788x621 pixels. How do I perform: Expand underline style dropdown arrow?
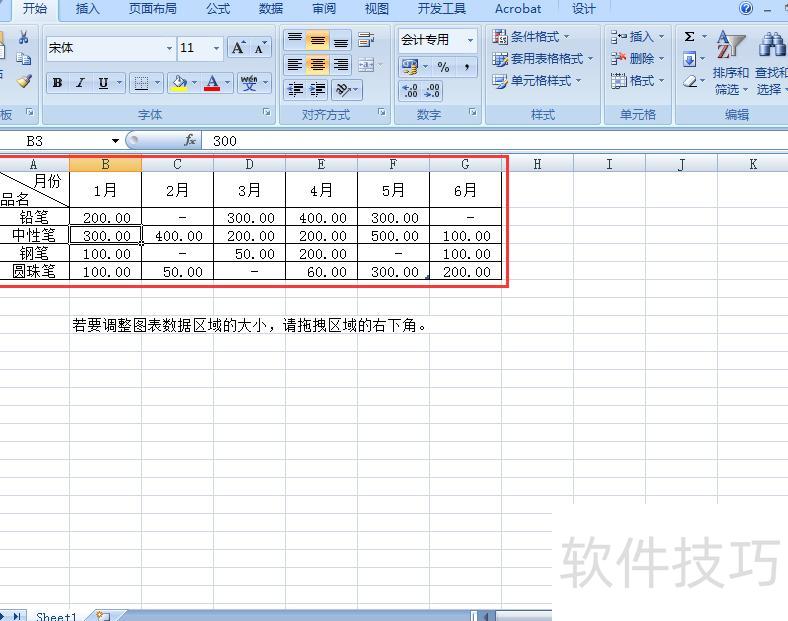pos(120,82)
